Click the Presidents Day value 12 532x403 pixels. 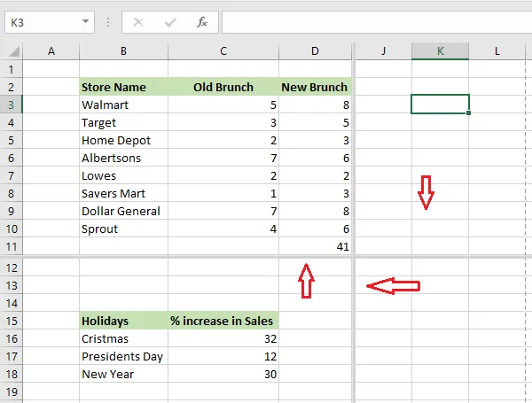pos(223,356)
